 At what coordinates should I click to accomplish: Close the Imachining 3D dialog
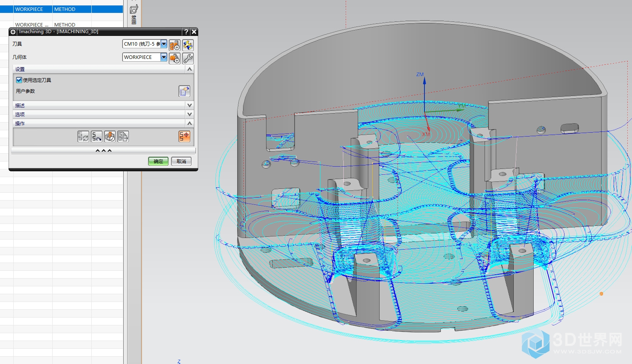(x=194, y=32)
